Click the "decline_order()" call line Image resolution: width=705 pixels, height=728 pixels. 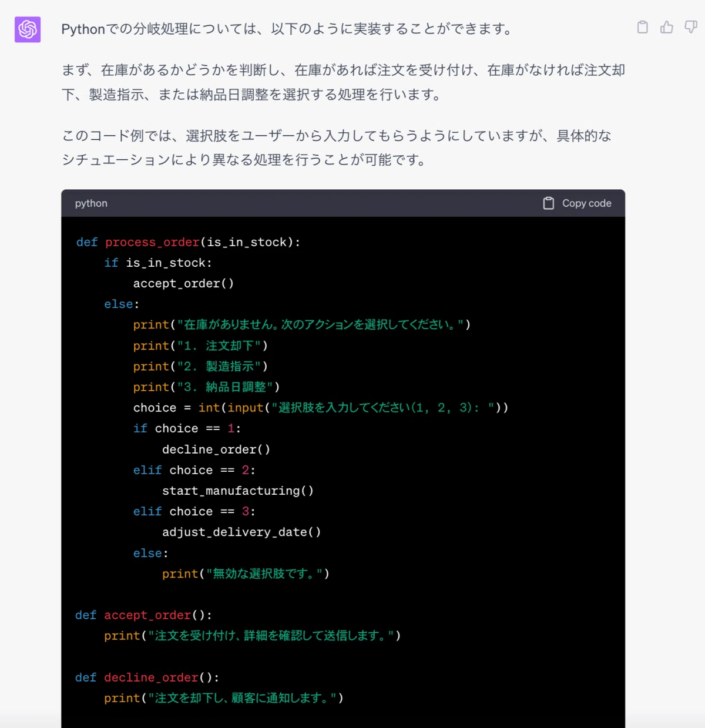coord(216,449)
